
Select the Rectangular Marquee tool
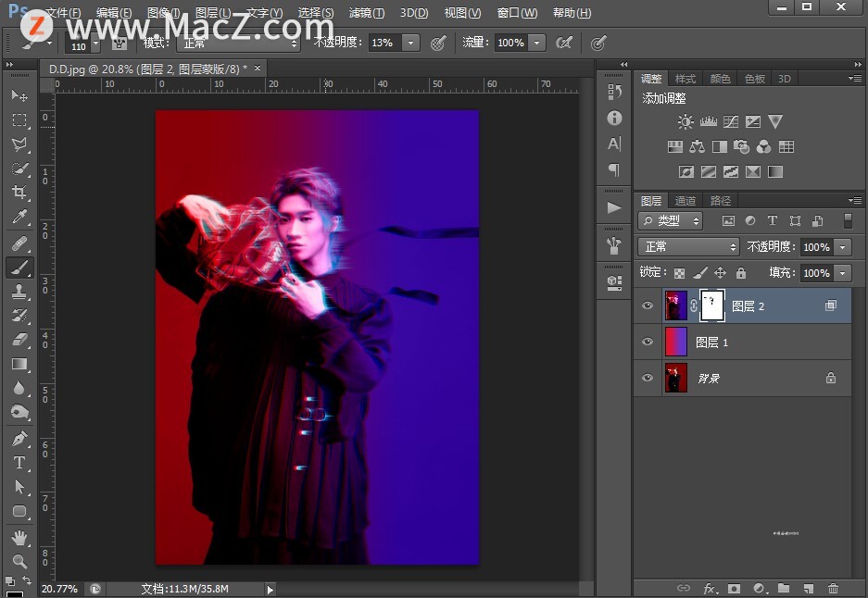(19, 120)
